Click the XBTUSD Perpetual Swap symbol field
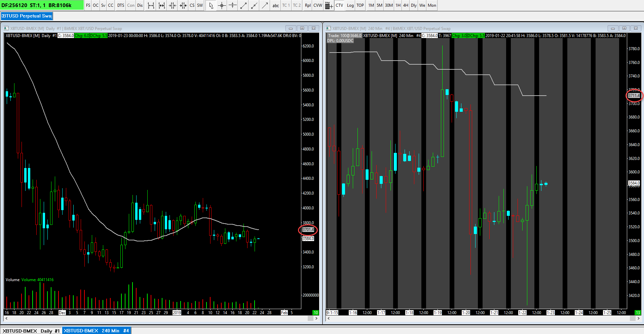The height and width of the screenshot is (334, 644). point(27,16)
